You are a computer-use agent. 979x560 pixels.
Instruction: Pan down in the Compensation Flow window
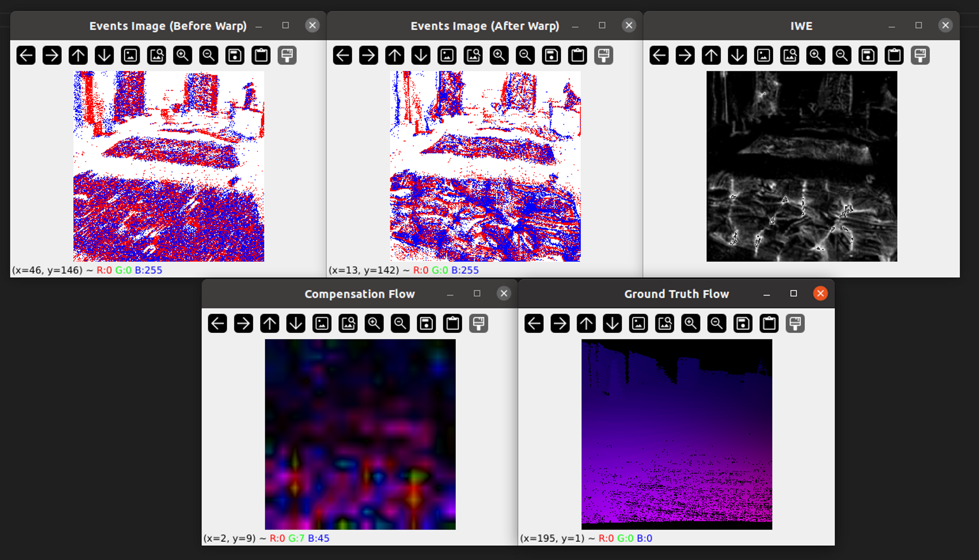(296, 323)
